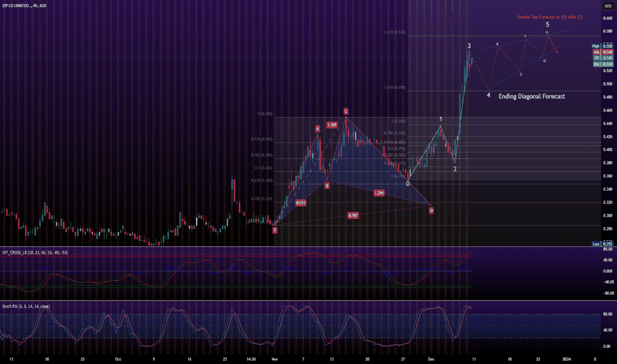Click Elliott wave label 5
Screen dimensions: 617x364
(547, 24)
